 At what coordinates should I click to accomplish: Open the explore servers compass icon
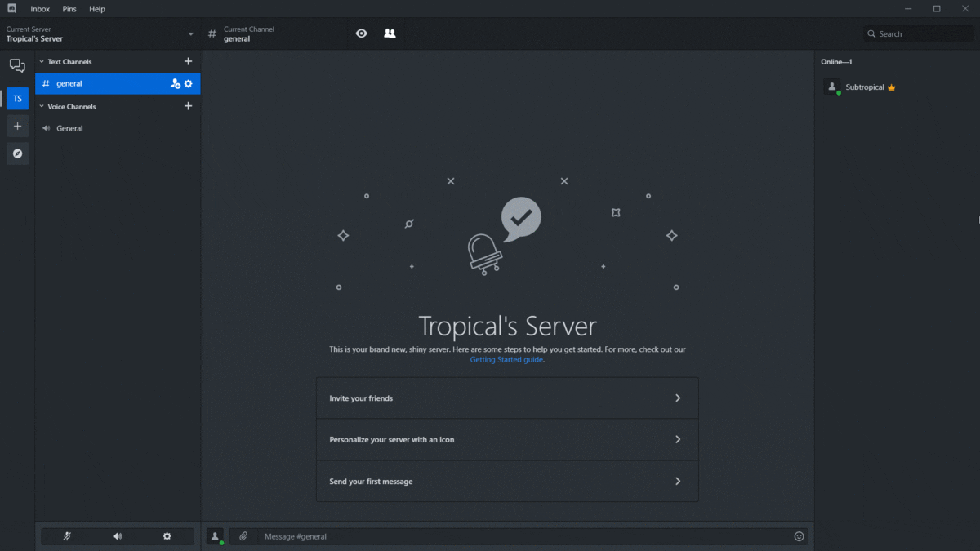pos(17,153)
